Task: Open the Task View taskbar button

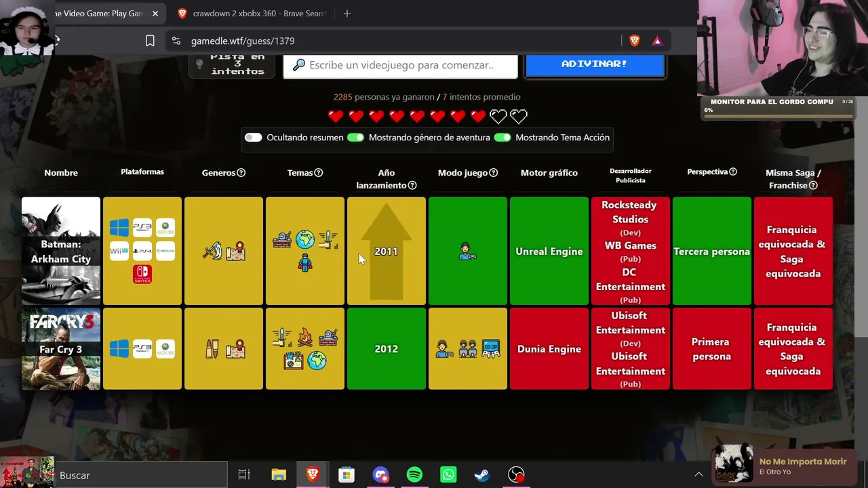Action: (244, 474)
